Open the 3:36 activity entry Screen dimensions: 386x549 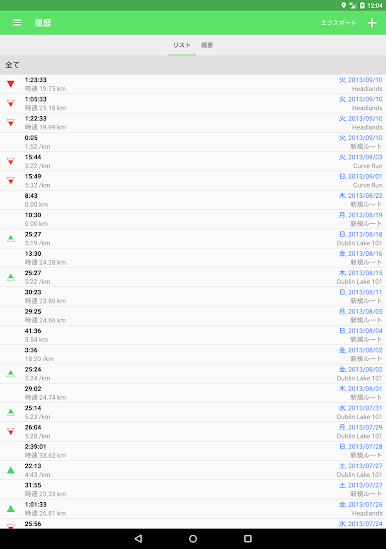[193, 354]
